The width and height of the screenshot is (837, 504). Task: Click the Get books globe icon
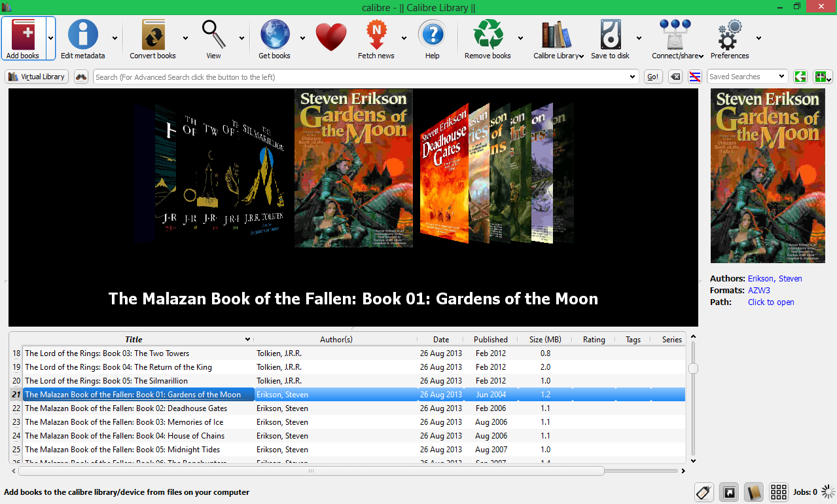tap(274, 35)
